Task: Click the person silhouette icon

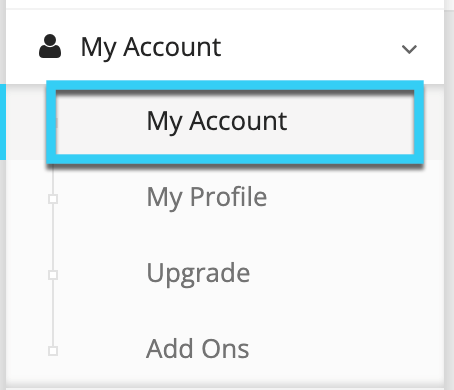Action: click(50, 46)
